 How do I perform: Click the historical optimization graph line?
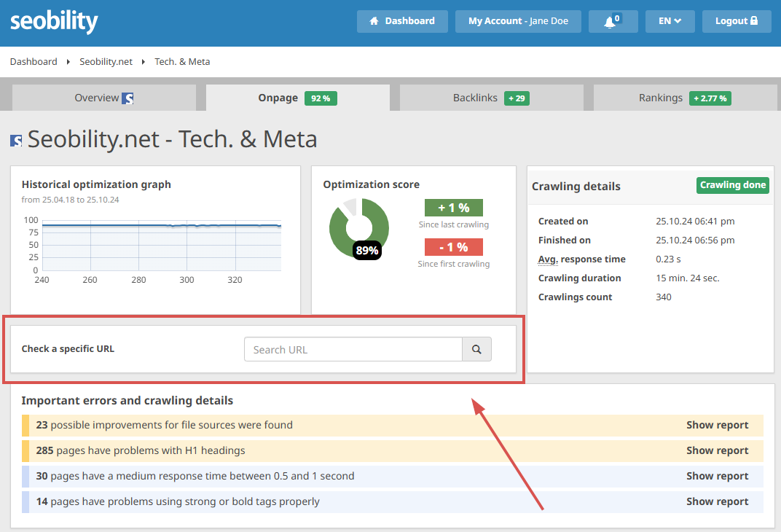[162, 226]
